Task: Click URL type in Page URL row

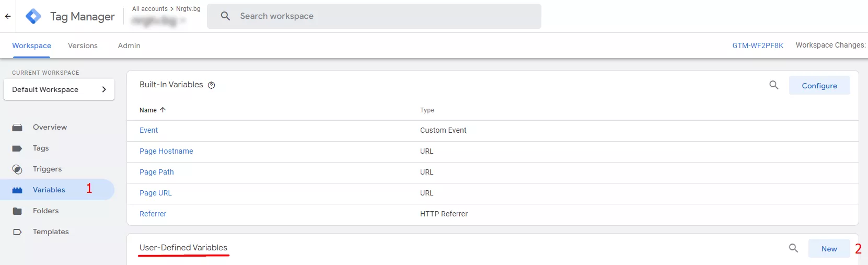Action: (x=426, y=193)
